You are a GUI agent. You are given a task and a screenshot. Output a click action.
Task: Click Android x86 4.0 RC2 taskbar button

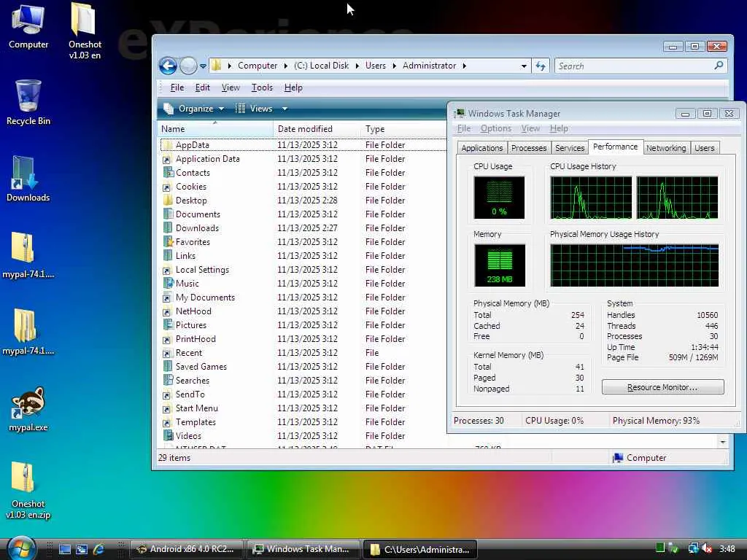187,549
